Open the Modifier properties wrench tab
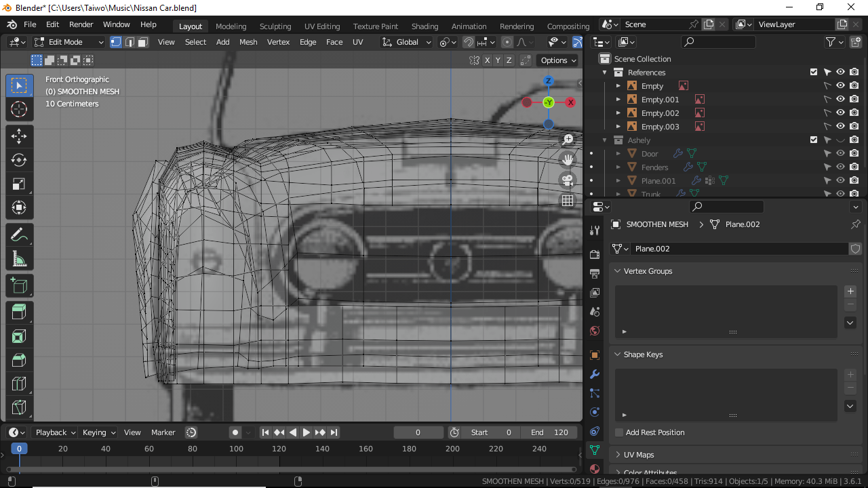 tap(594, 373)
